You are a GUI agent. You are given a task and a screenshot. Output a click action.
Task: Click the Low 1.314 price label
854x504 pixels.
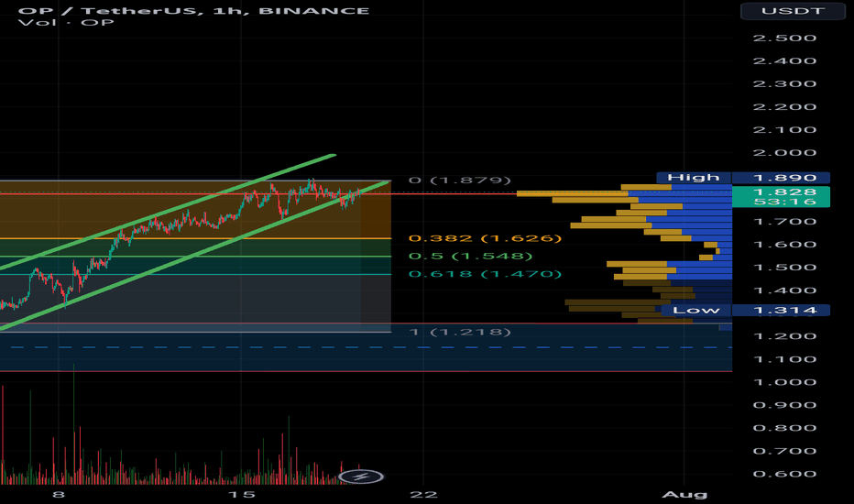coord(745,310)
